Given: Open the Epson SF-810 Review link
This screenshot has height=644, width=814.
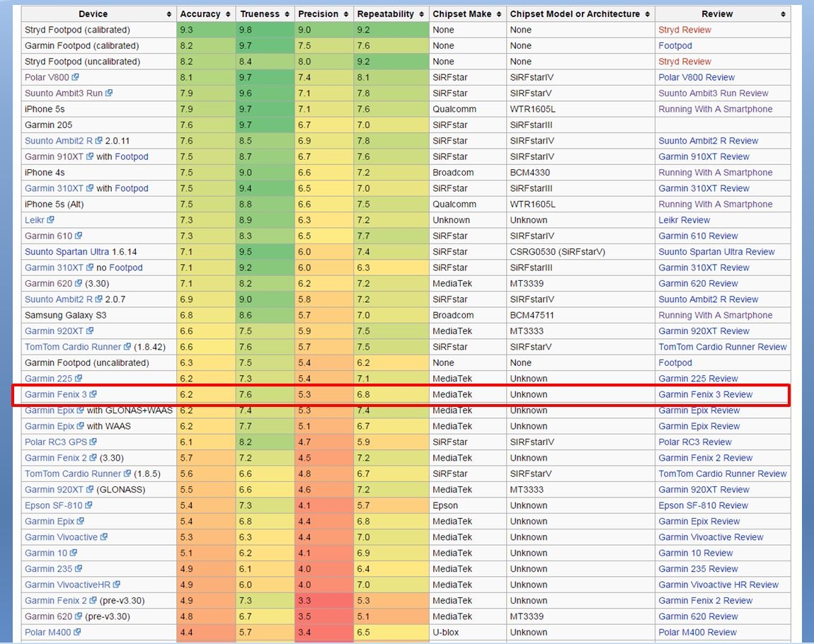Looking at the screenshot, I should pyautogui.click(x=703, y=505).
